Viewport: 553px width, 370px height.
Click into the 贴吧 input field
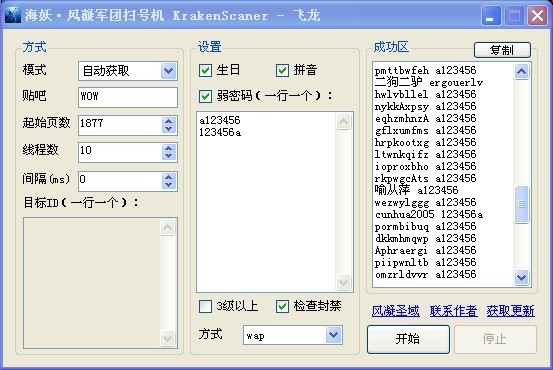(128, 97)
